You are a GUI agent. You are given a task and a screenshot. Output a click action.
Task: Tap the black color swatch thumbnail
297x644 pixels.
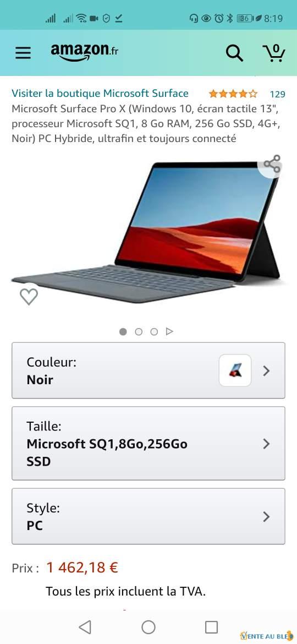pyautogui.click(x=235, y=370)
